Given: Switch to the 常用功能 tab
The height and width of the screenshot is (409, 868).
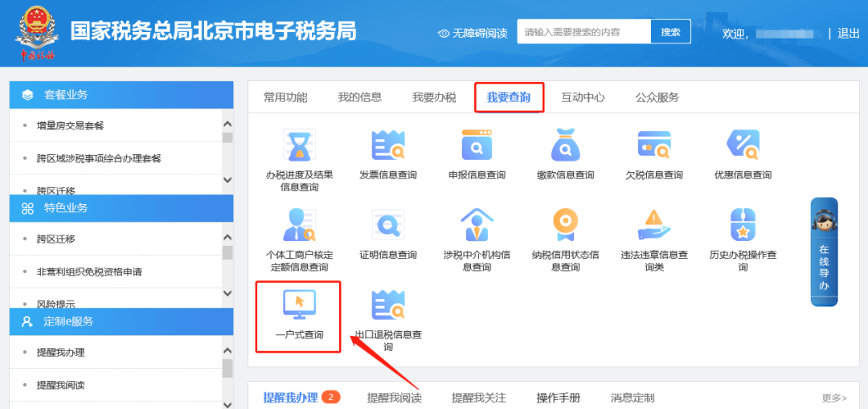Looking at the screenshot, I should point(285,98).
